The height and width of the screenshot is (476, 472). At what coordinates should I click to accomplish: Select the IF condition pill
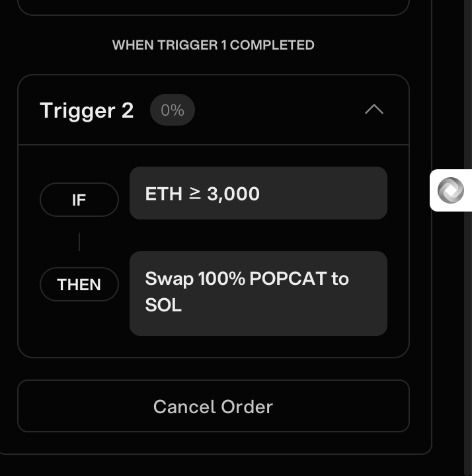(79, 200)
